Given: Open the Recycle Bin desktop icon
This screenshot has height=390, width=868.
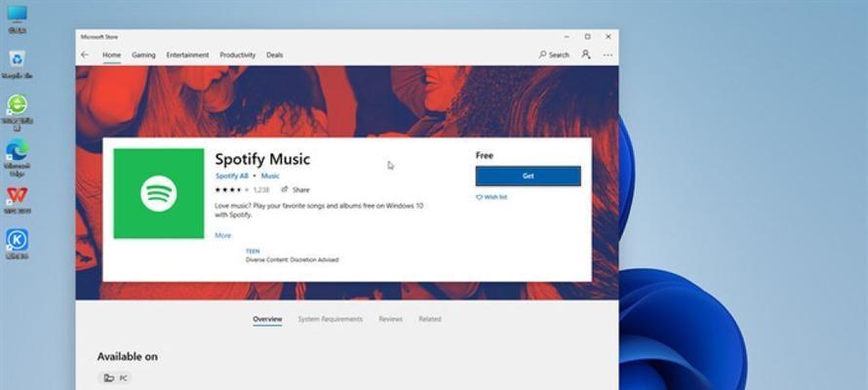Looking at the screenshot, I should coord(18,64).
